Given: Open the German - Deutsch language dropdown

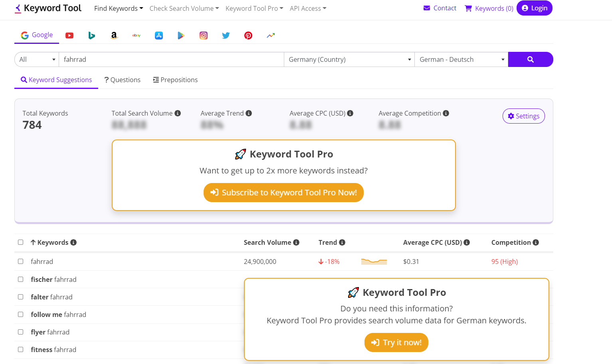Looking at the screenshot, I should [461, 59].
